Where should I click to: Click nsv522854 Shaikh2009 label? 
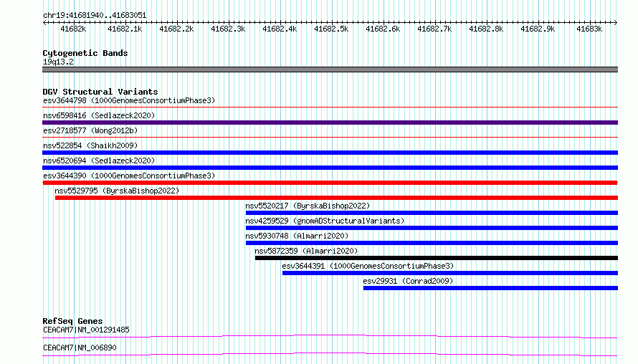[x=90, y=145]
